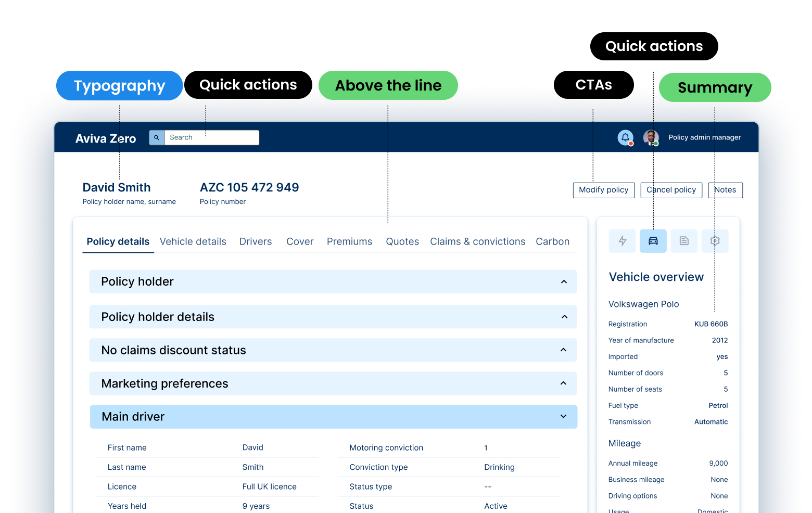This screenshot has width=812, height=513.
Task: Click the notification bell icon
Action: pyautogui.click(x=625, y=137)
